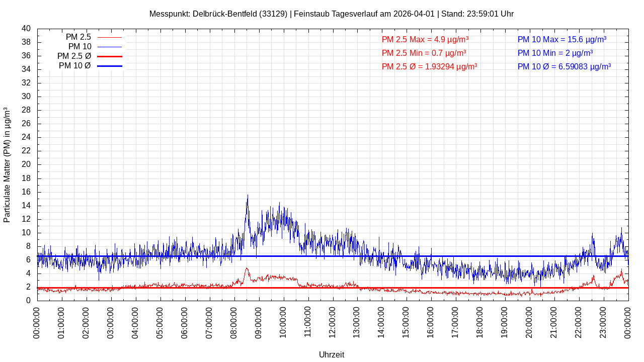Select the PM 10 Min statistic
Viewport: 644px width, 362px height.
point(555,53)
